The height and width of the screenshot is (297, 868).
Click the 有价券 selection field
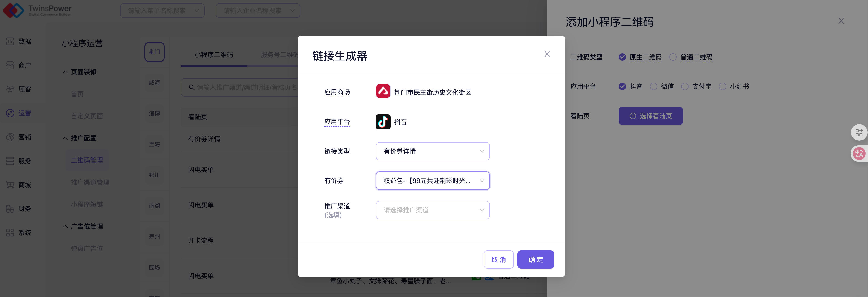tap(432, 181)
